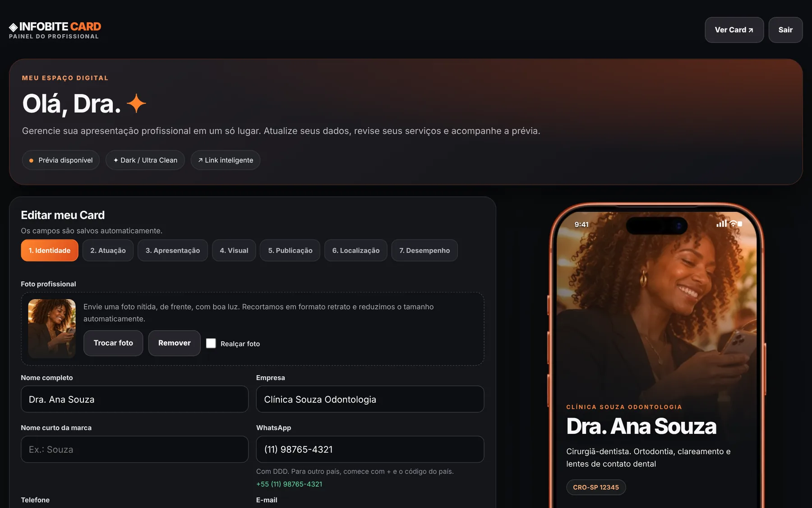Screen dimensions: 812x508
Task: Click the Meu Espaço Digital label
Action: (x=65, y=78)
